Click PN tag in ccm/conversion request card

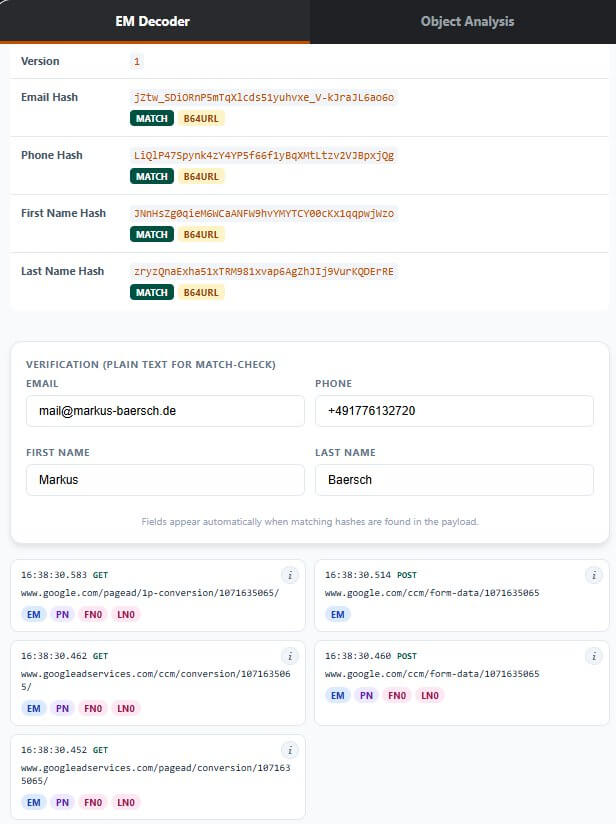click(x=63, y=709)
